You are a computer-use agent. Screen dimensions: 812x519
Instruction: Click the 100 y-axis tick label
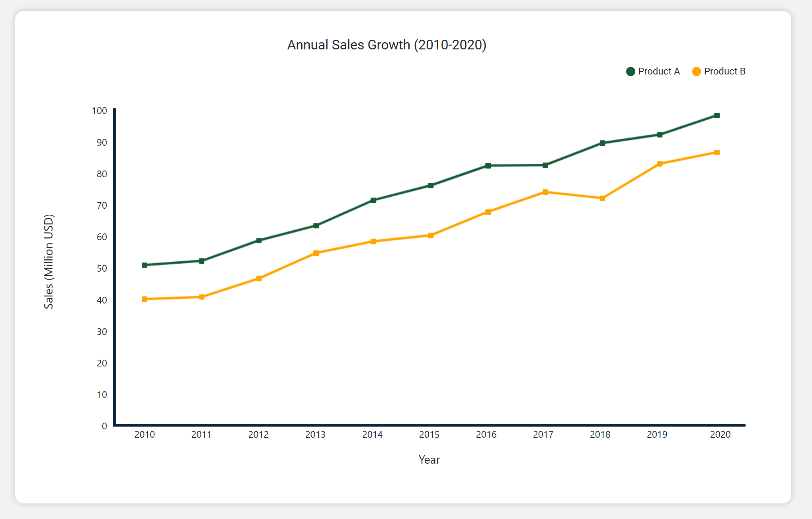point(100,111)
